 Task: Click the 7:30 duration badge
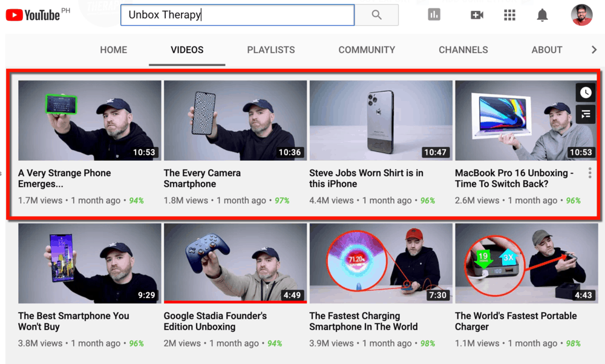click(438, 295)
